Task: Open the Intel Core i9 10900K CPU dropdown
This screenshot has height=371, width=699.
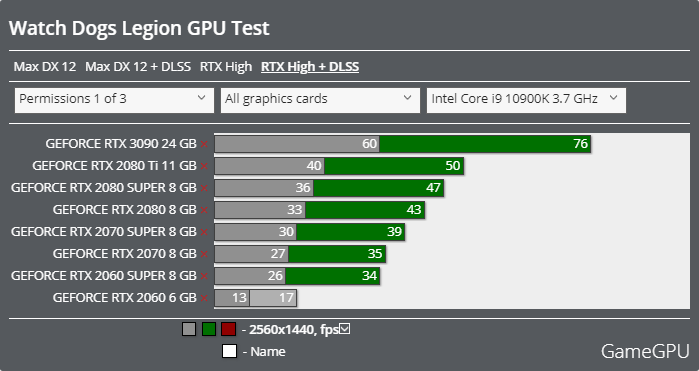Action: (526, 100)
